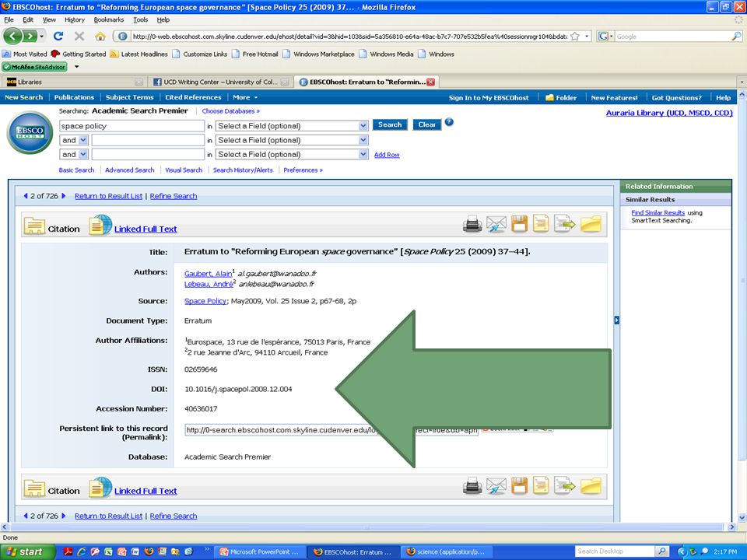Image resolution: width=747 pixels, height=560 pixels.
Task: Expand the More menu in EBSCO toolbar
Action: pyautogui.click(x=245, y=97)
